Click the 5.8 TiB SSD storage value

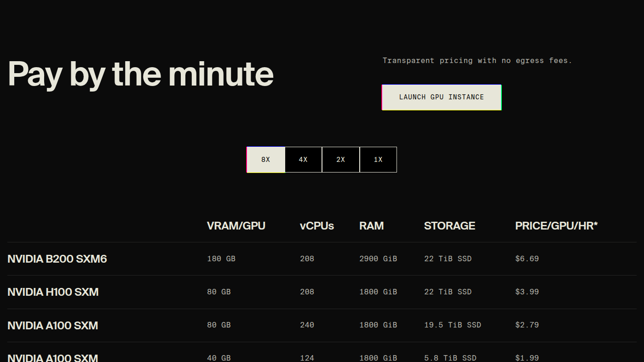pos(450,358)
